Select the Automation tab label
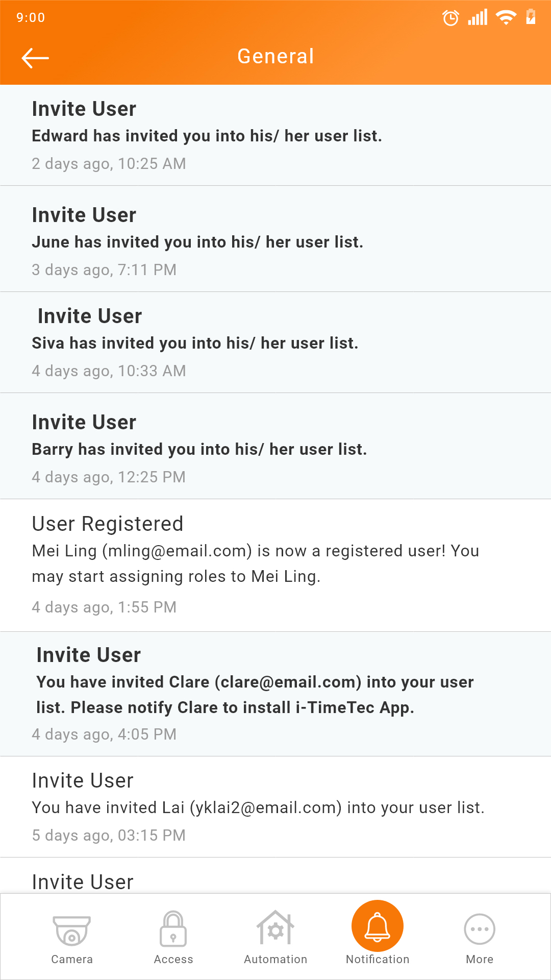This screenshot has height=980, width=551. point(275,959)
